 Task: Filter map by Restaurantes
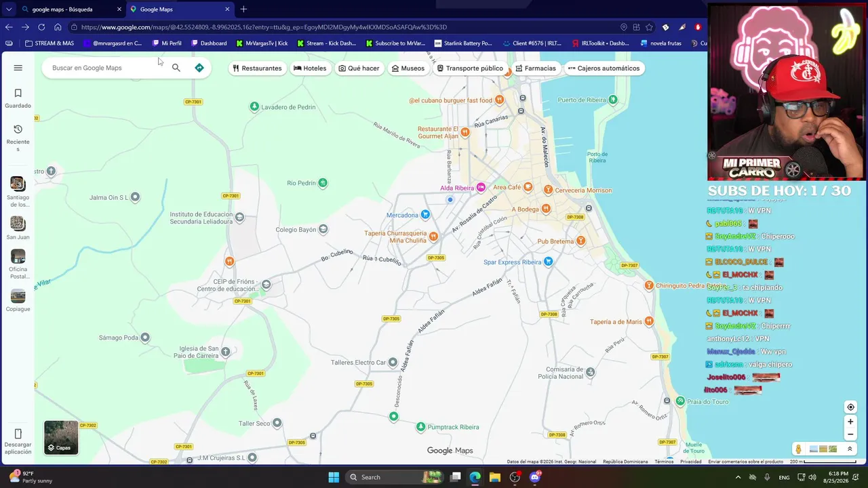coord(257,68)
